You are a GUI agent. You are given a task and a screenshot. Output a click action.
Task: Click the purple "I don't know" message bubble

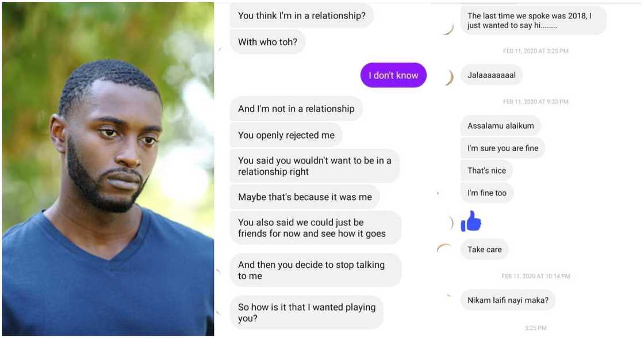(x=393, y=75)
